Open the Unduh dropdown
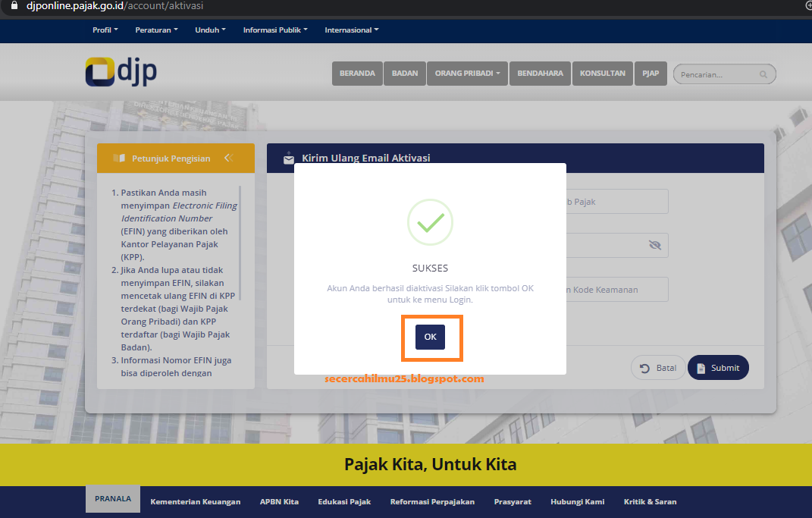Screen dimensions: 812x518 [210, 30]
